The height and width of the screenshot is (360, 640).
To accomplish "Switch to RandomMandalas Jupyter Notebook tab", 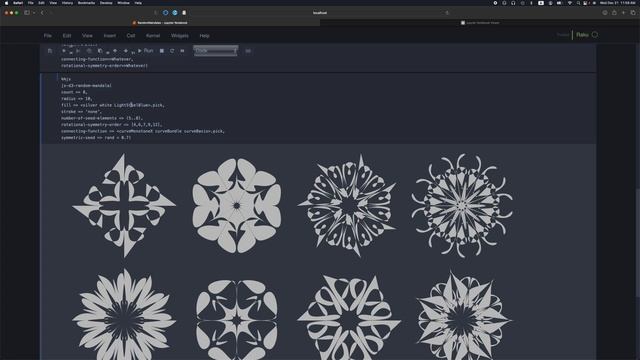I will click(160, 23).
